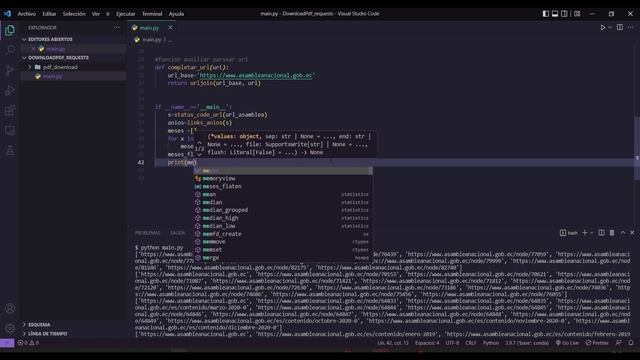
Task: Click the editor vertical scrollbar
Action: (637, 148)
